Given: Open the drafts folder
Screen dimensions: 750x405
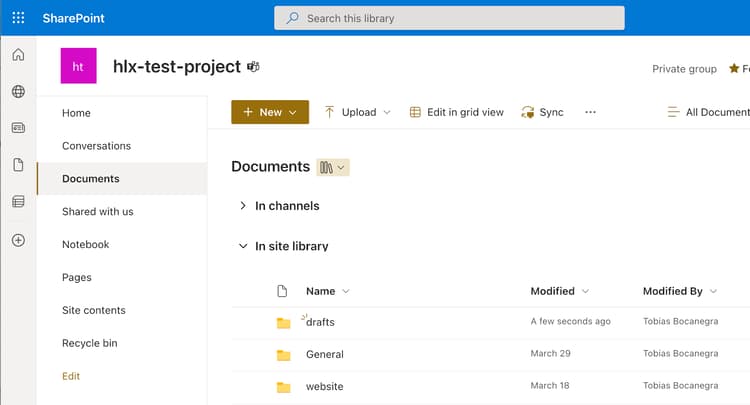Looking at the screenshot, I should click(x=321, y=322).
